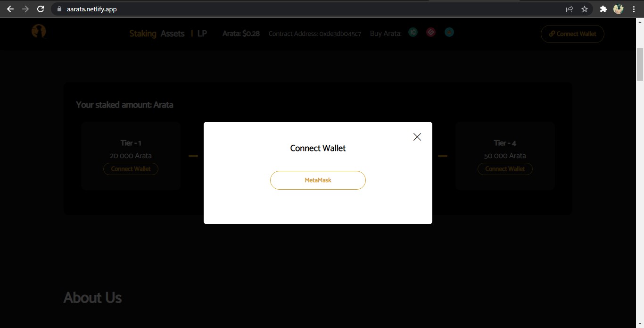Image resolution: width=644 pixels, height=328 pixels.
Task: Click the Connect Wallet dialog title
Action: (x=318, y=148)
